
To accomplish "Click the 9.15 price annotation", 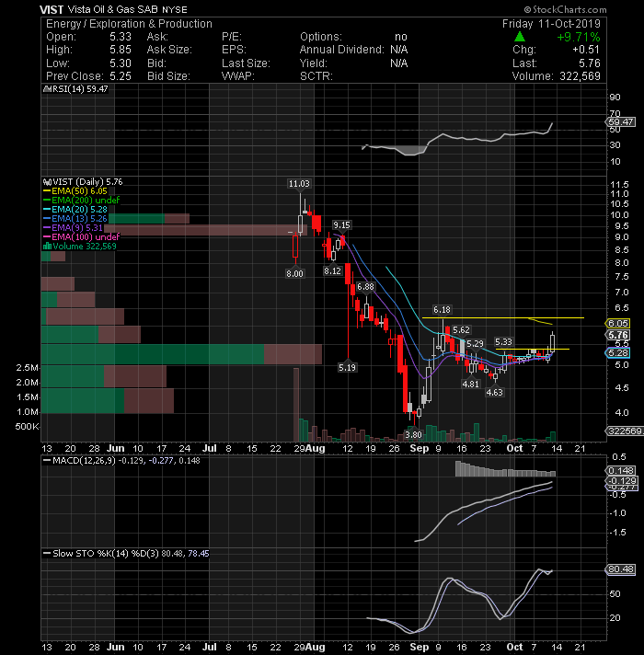I will [341, 225].
